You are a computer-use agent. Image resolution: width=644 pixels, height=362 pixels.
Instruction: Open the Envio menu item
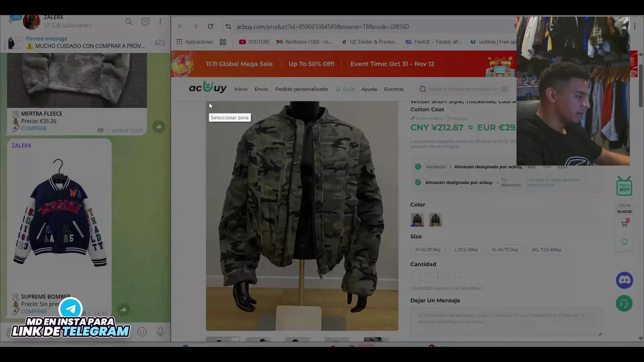(261, 89)
